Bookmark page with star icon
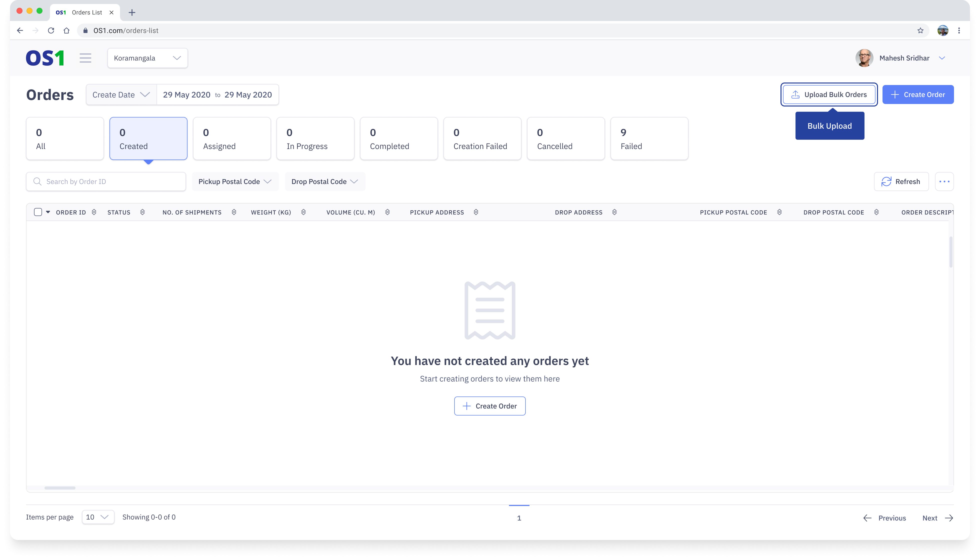Image resolution: width=980 pixels, height=560 pixels. pyautogui.click(x=920, y=30)
